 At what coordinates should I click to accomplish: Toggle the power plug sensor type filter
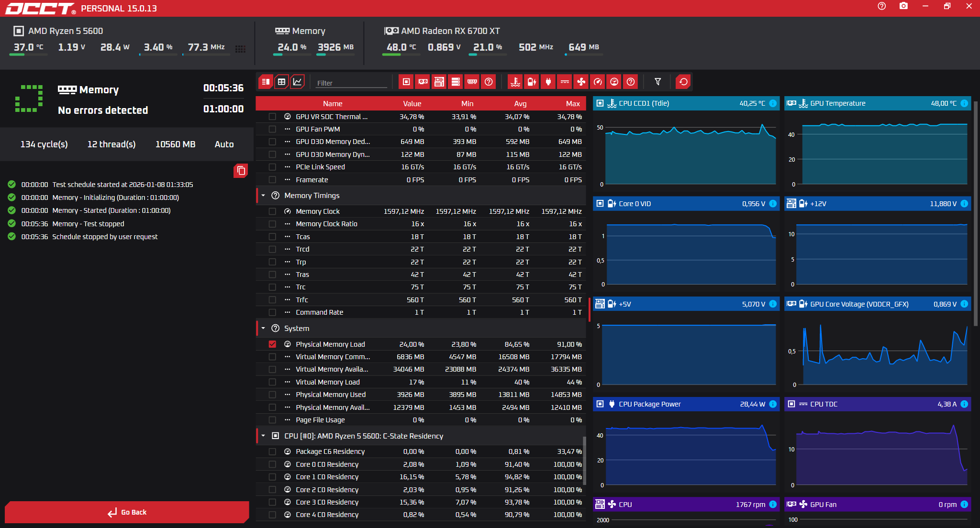point(548,82)
